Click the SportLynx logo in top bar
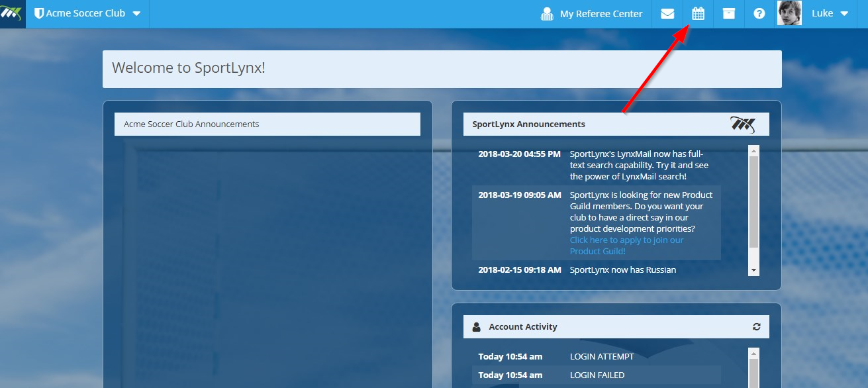Viewport: 868px width, 388px height. 12,13
